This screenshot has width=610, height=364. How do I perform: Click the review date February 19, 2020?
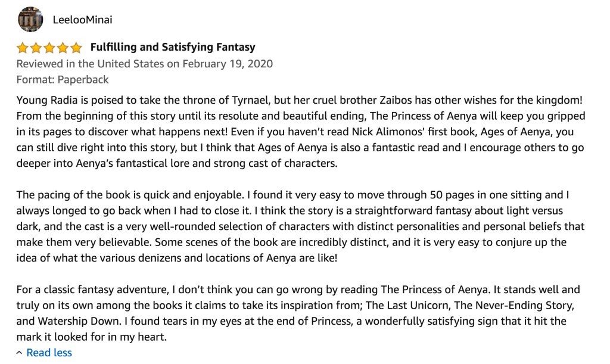click(x=228, y=63)
